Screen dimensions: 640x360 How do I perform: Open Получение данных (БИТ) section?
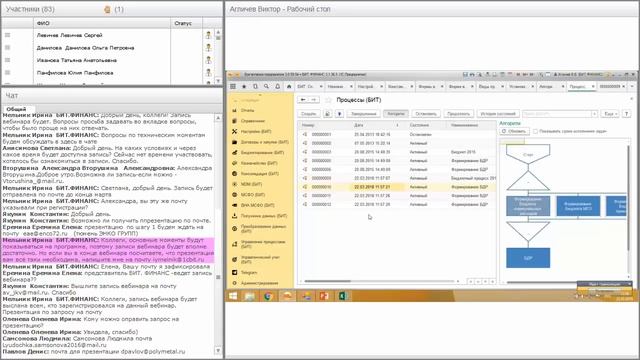[260, 216]
